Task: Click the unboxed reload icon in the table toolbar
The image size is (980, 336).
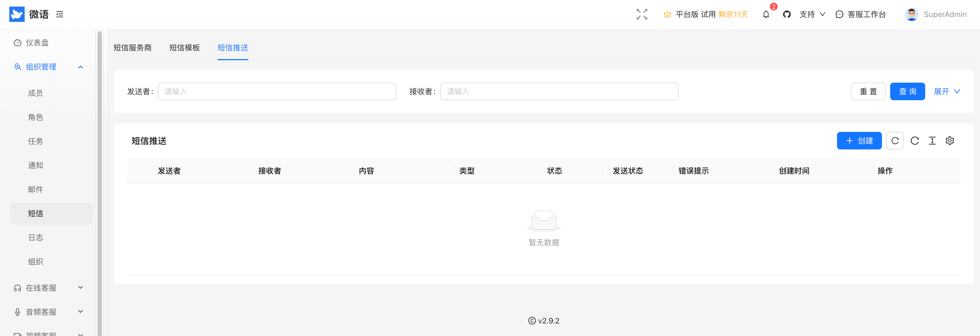Action: (915, 141)
